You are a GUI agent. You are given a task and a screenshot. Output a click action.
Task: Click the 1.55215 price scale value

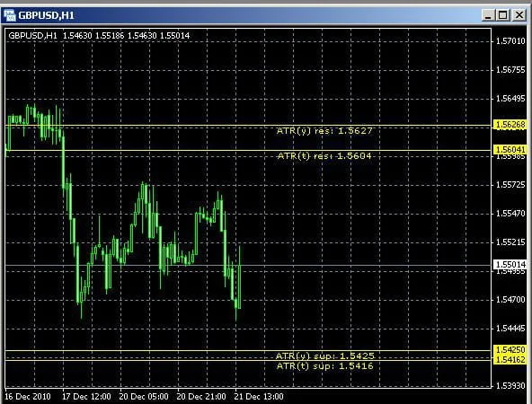click(x=510, y=242)
